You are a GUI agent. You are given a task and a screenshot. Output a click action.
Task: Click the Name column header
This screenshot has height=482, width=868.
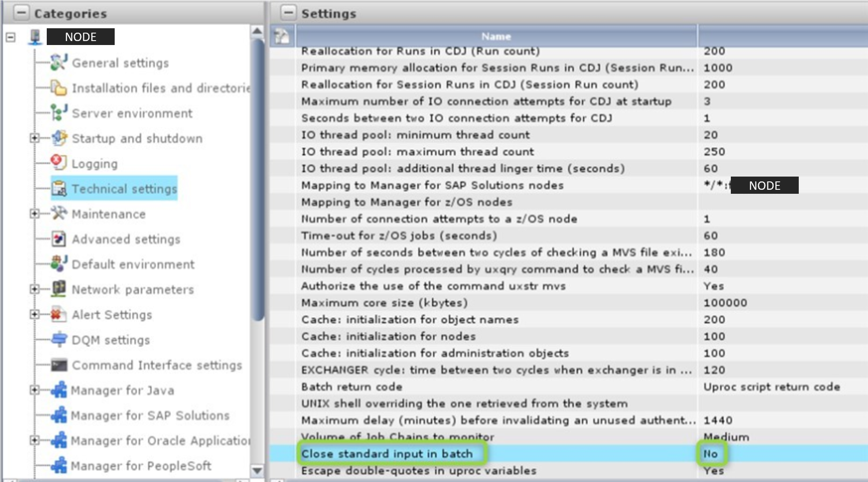(496, 37)
